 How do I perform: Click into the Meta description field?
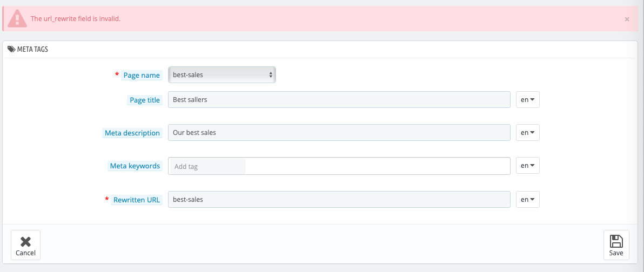(x=339, y=133)
